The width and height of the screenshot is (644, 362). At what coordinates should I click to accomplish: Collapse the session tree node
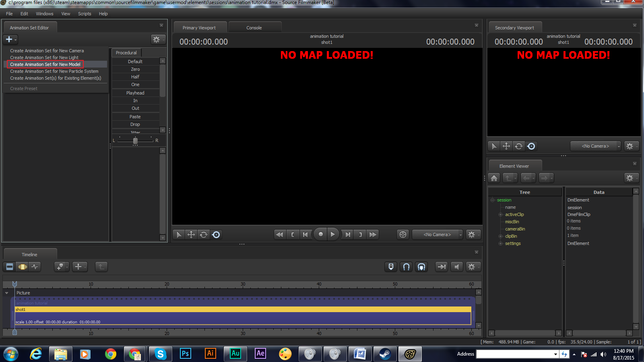492,200
